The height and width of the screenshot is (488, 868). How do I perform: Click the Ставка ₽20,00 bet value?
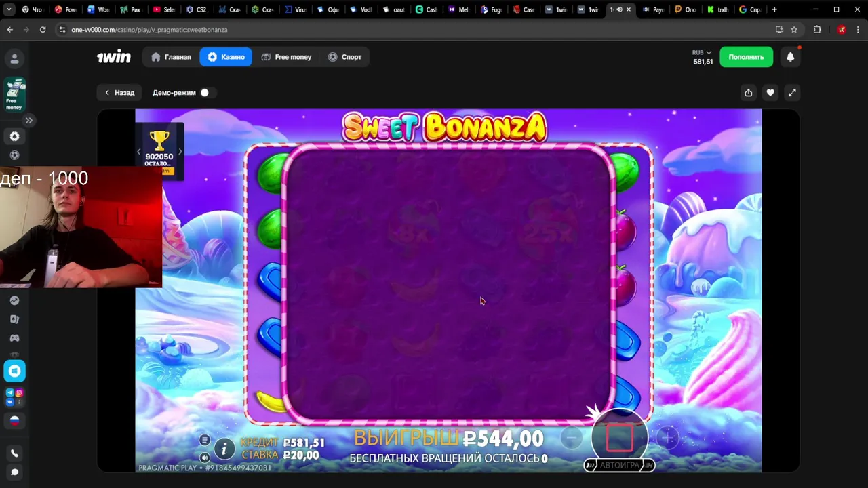(x=301, y=455)
